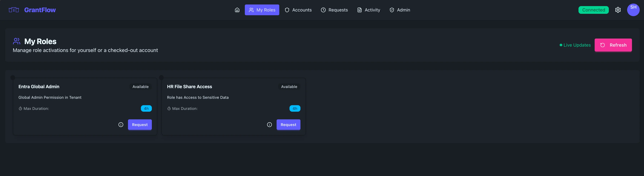Click the document icon next to Activity
Image resolution: width=644 pixels, height=176 pixels.
[x=359, y=10]
